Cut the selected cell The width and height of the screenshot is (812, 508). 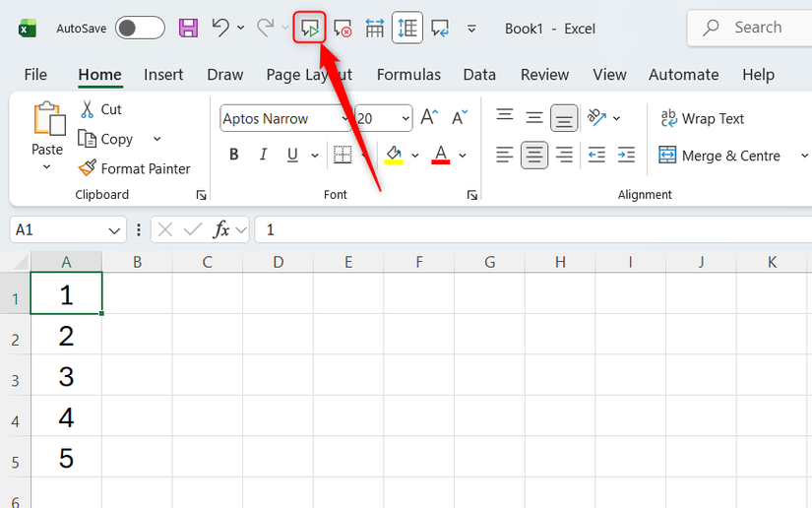click(x=101, y=109)
